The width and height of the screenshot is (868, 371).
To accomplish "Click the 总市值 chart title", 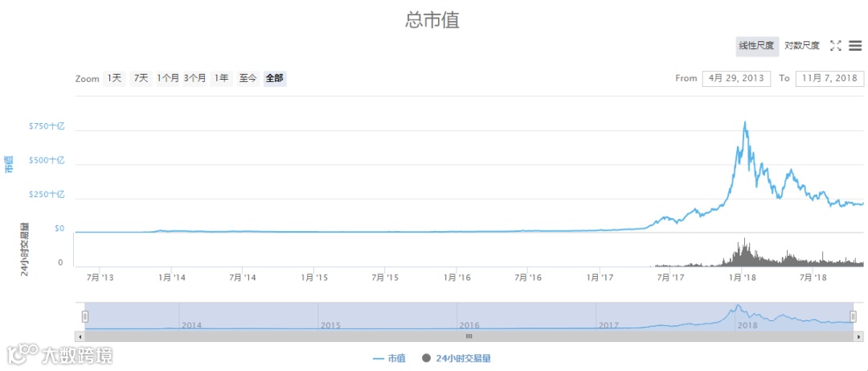I will (x=432, y=20).
